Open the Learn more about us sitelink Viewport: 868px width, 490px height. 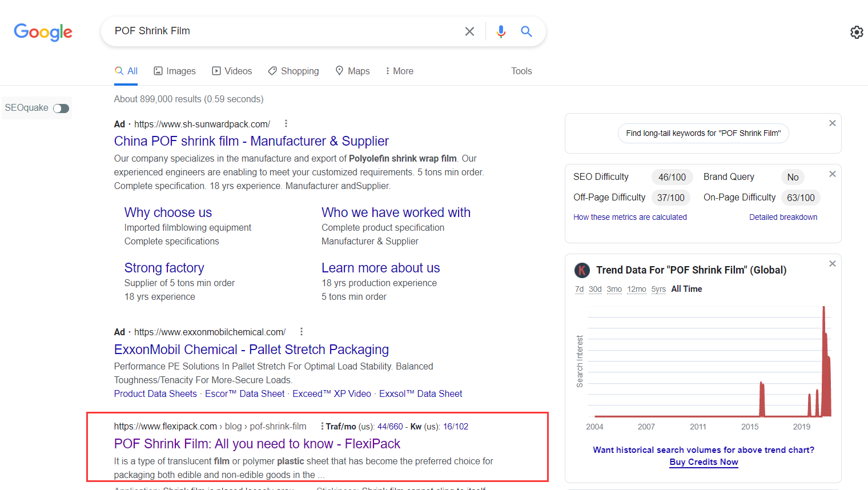pos(380,268)
